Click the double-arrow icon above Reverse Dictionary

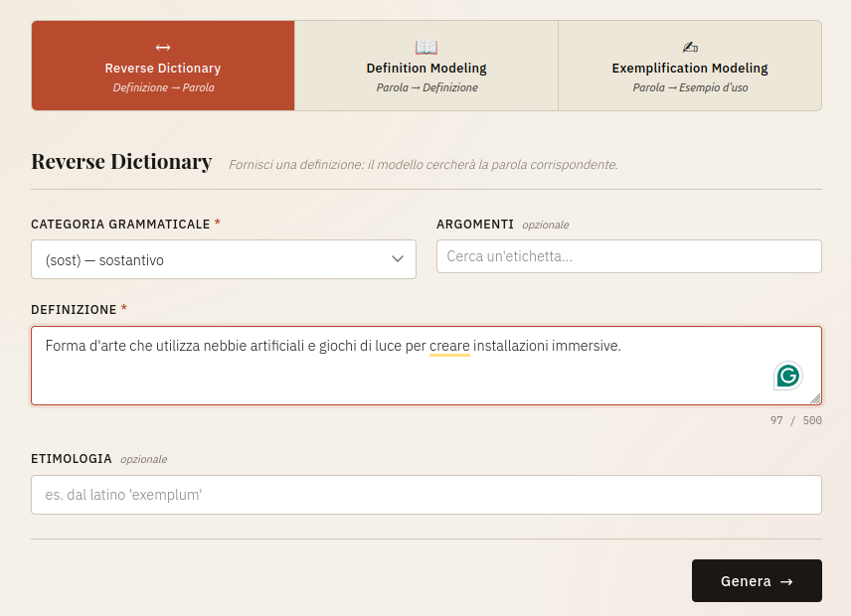coord(163,48)
